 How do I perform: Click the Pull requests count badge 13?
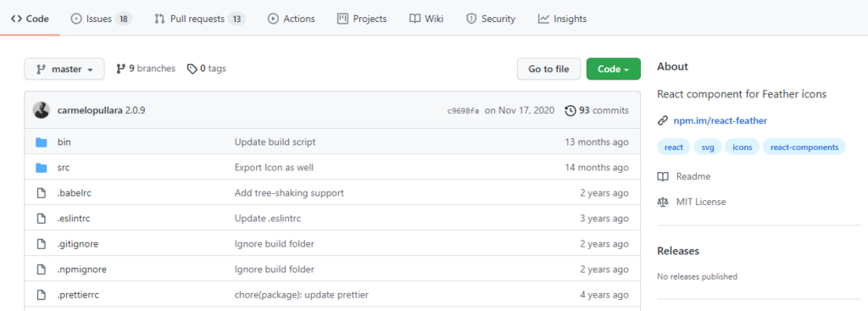tap(236, 19)
